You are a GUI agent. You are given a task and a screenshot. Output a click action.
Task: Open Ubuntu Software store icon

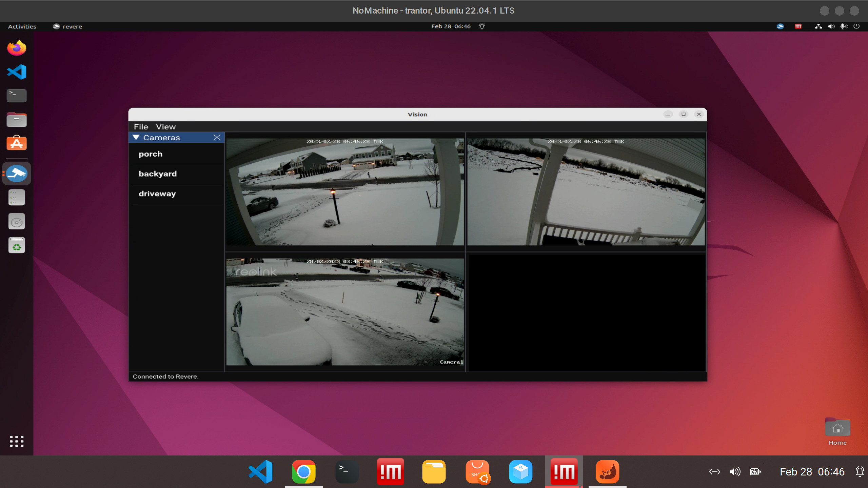(x=17, y=143)
